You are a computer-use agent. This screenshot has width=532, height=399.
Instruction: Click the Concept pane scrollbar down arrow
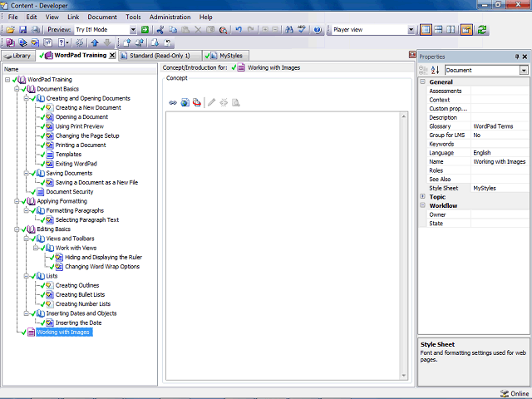(404, 375)
